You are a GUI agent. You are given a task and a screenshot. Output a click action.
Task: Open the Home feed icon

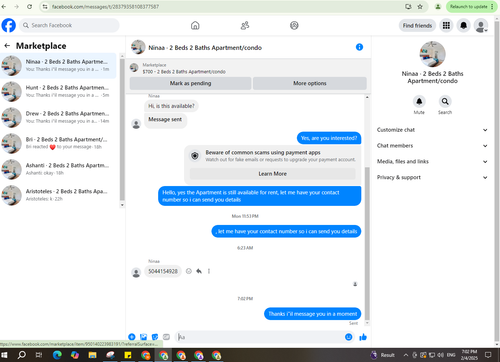click(195, 25)
